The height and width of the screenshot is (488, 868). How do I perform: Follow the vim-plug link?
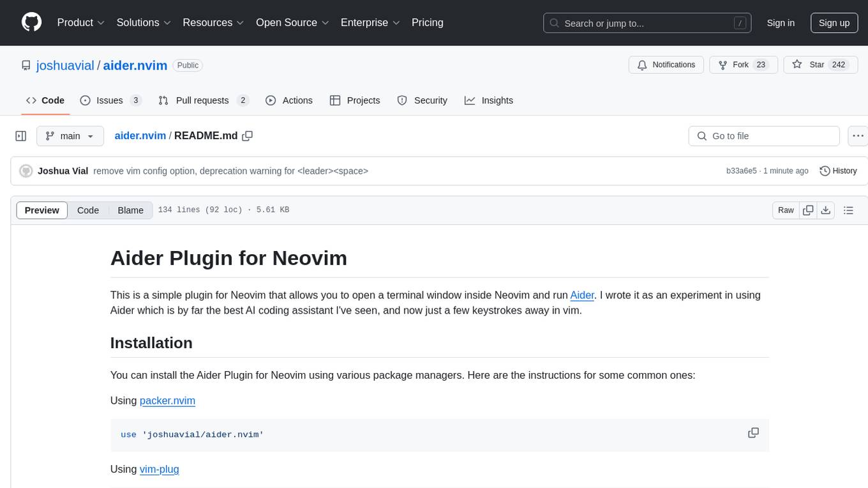pyautogui.click(x=160, y=469)
